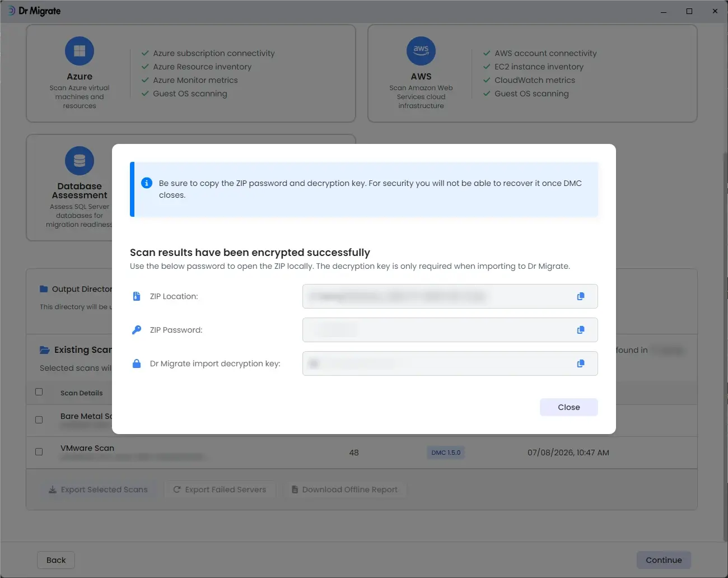Go Back to the previous step
Screen dimensions: 728x578
(x=56, y=560)
